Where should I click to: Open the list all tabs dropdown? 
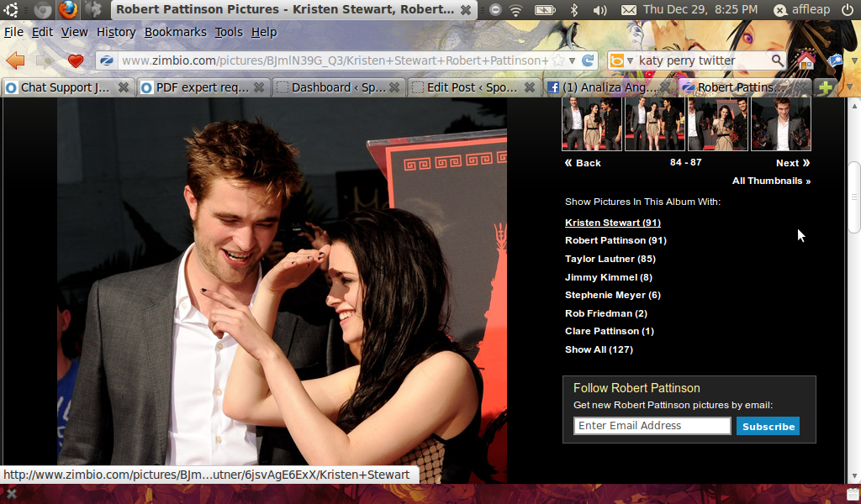(850, 87)
